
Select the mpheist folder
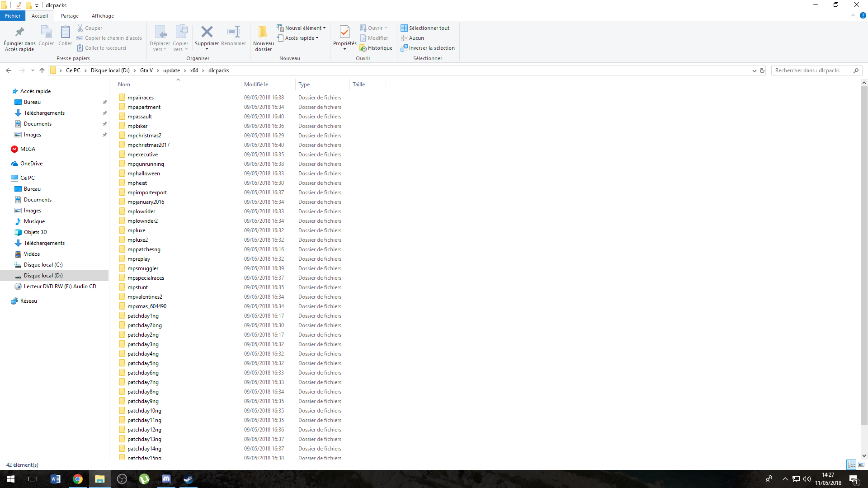137,183
